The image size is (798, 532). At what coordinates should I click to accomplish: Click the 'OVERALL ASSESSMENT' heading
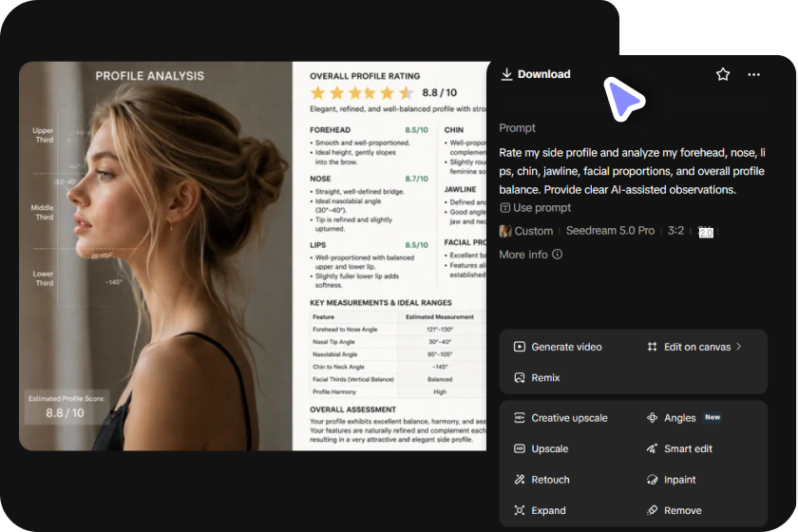click(x=352, y=409)
